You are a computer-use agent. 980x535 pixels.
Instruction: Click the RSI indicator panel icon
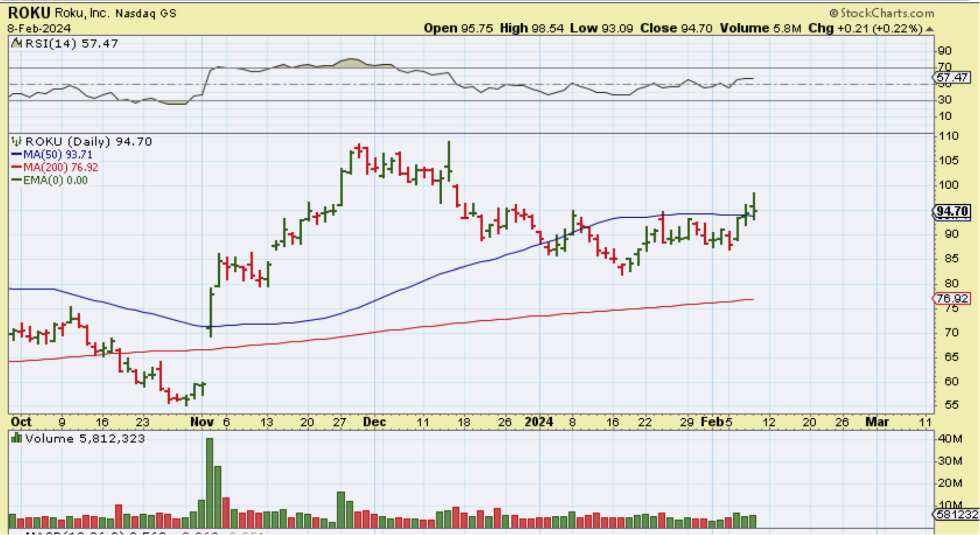click(17, 43)
